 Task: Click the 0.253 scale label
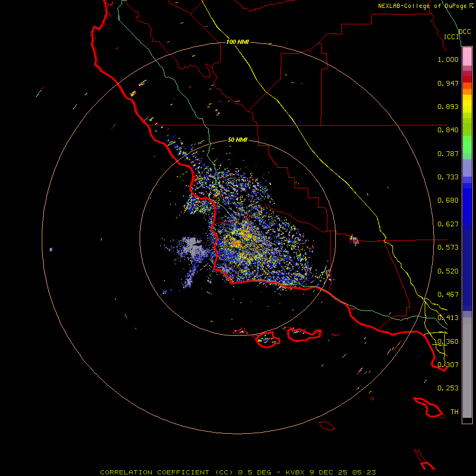[448, 388]
